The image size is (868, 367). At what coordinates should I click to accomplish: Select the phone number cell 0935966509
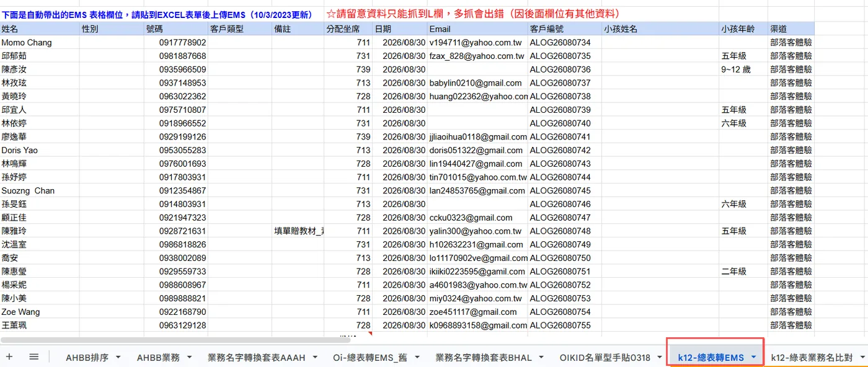pyautogui.click(x=175, y=69)
